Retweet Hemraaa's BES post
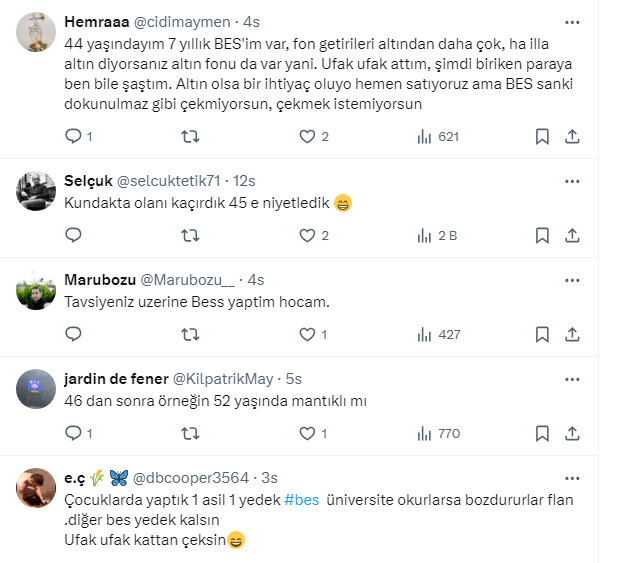Image resolution: width=624 pixels, height=563 pixels. click(x=190, y=136)
